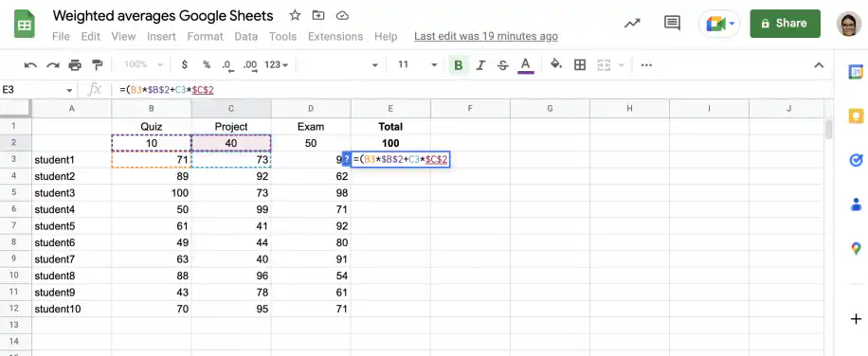Get add-ons with plus icon
Image resolution: width=868 pixels, height=356 pixels.
(856, 319)
